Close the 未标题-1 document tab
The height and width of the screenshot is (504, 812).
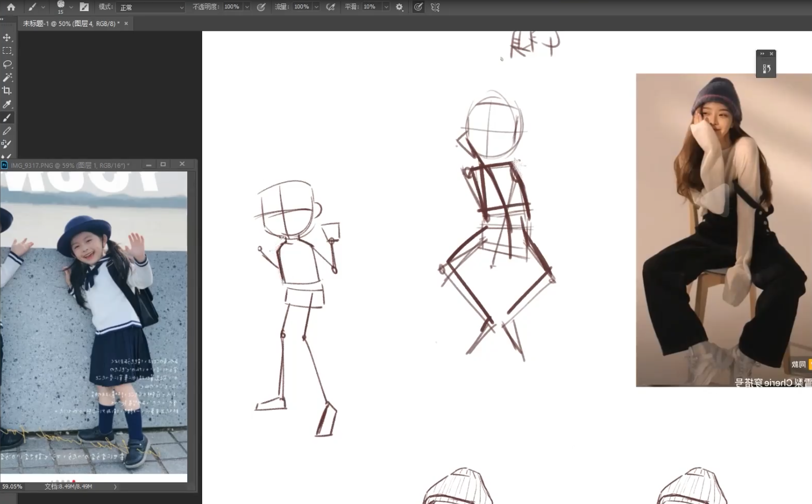(x=126, y=24)
